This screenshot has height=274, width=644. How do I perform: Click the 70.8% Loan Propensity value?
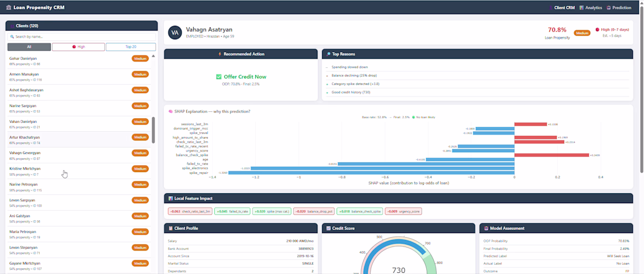557,30
